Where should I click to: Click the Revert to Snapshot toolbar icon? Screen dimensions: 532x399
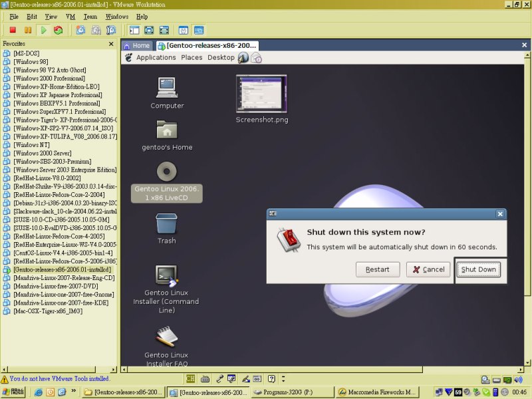96,30
